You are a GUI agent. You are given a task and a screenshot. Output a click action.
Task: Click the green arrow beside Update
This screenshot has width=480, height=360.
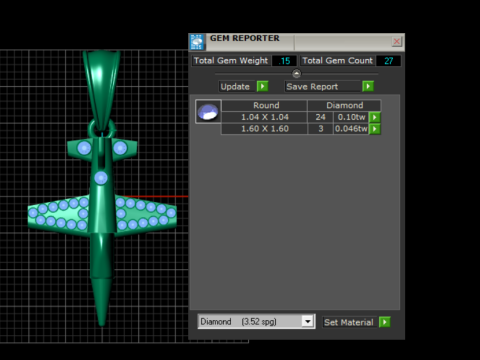click(x=263, y=87)
